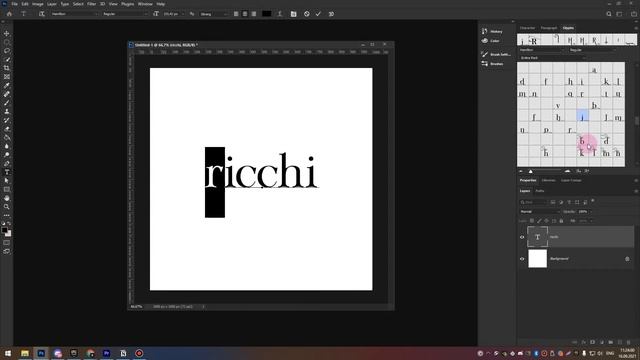Open Normal blend mode dropdown
Screen dimensions: 640x360
[x=540, y=211]
